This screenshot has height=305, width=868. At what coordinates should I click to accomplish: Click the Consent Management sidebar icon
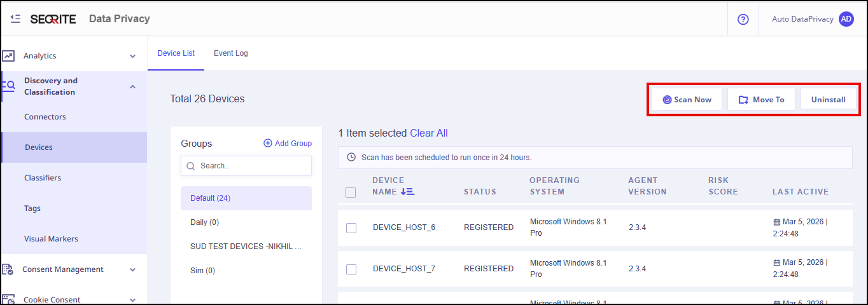tap(8, 269)
